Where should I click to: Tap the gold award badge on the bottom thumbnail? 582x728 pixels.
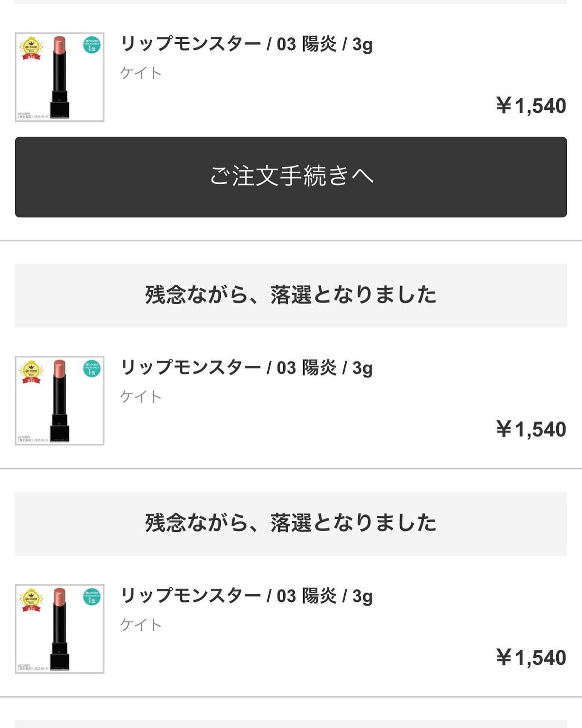click(31, 600)
